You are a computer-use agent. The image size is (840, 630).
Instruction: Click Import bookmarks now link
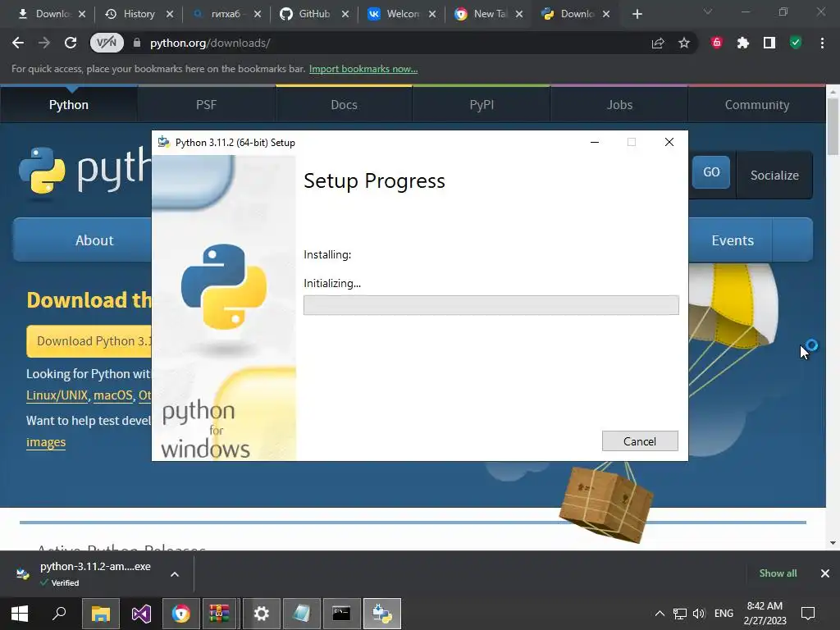click(x=363, y=69)
